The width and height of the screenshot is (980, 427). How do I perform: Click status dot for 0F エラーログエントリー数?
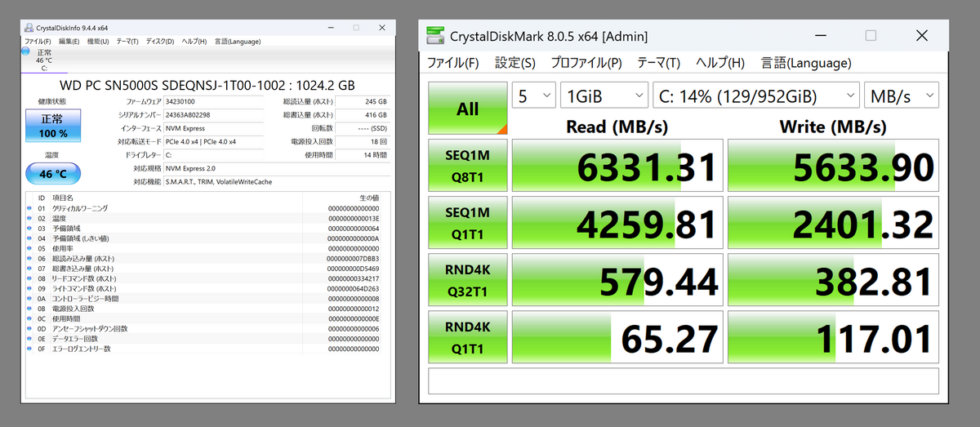coord(29,349)
